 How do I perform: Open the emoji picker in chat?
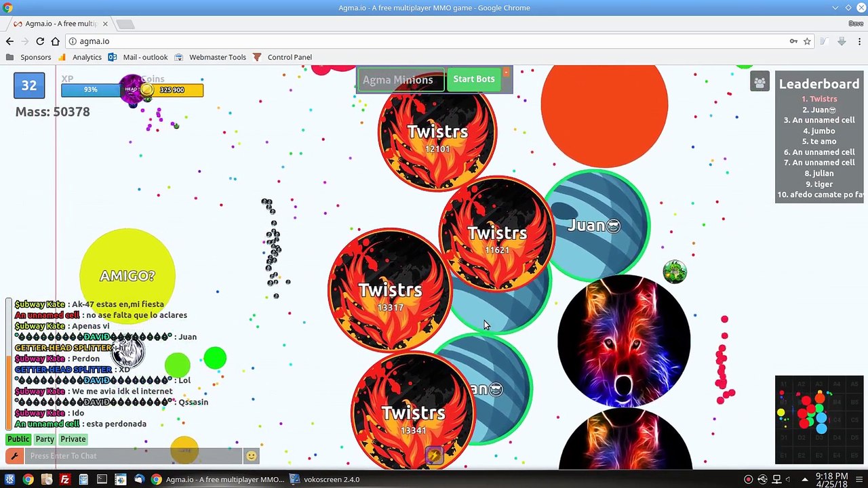251,456
